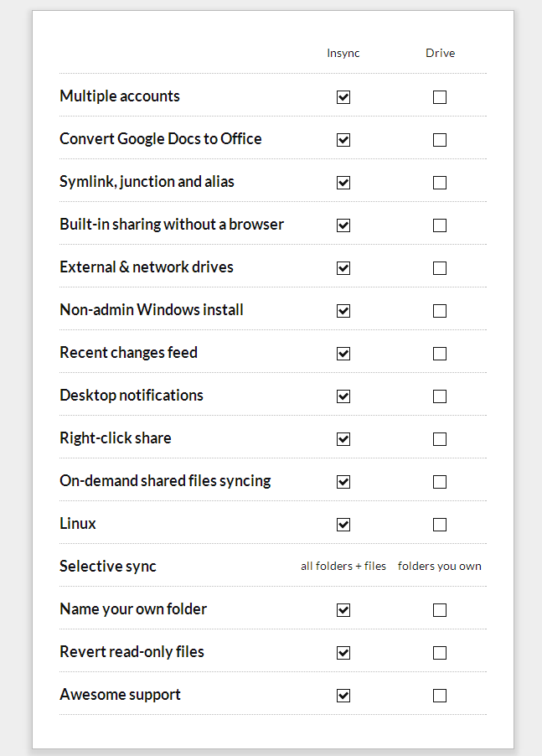
Task: Enable Drive checkbox for Symlink, junction and alias
Action: pos(440,183)
